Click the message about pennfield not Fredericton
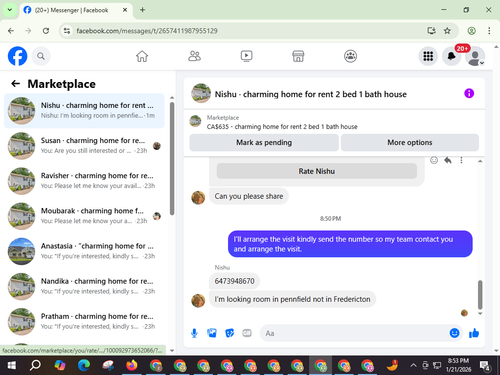 pos(292,299)
